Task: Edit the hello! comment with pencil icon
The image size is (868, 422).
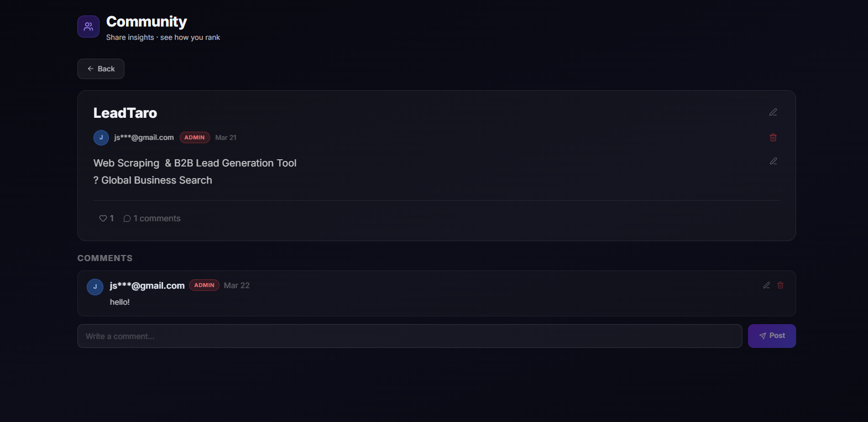Action: [766, 285]
